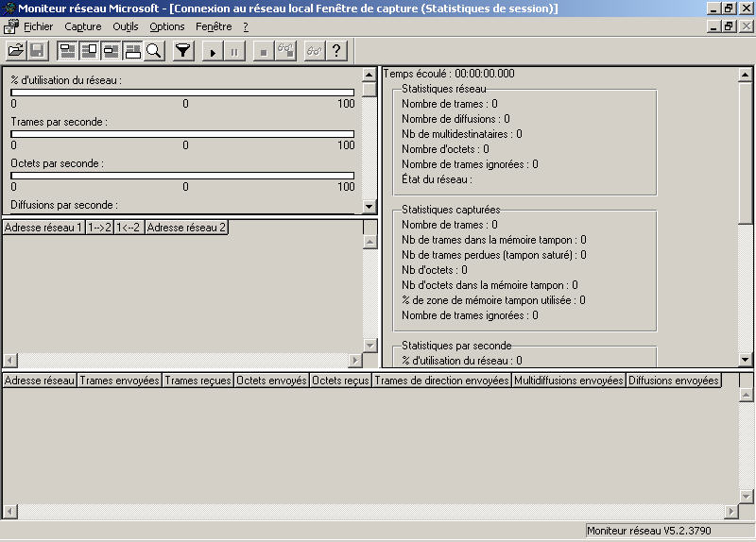
Task: Click gauge pane scroll up arrow
Action: click(x=369, y=75)
